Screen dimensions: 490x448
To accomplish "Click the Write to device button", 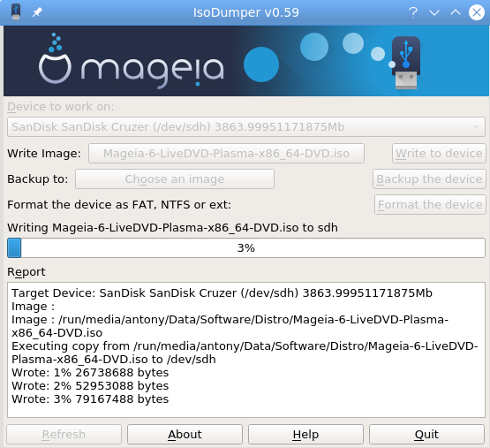I will tap(439, 153).
